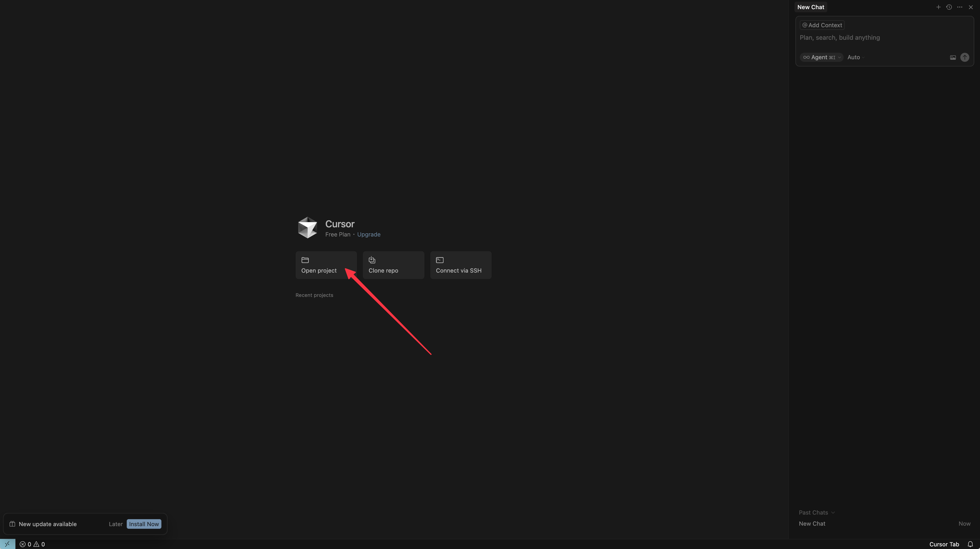Click errors and warnings status indicator
The height and width of the screenshot is (549, 980).
[x=32, y=544]
